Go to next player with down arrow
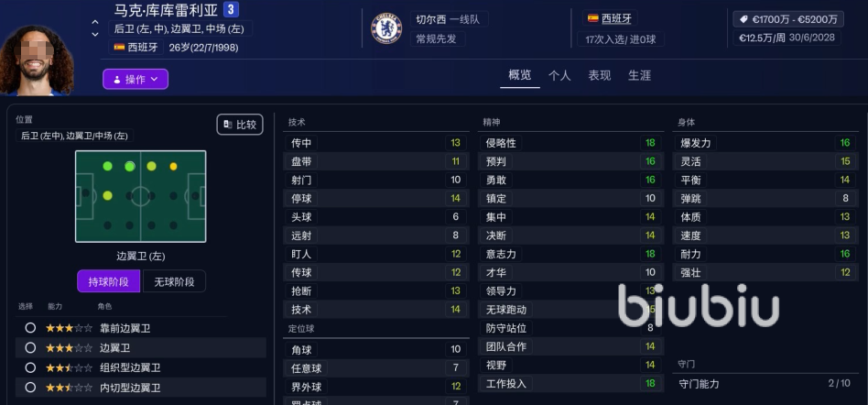The height and width of the screenshot is (405, 868). (x=95, y=35)
